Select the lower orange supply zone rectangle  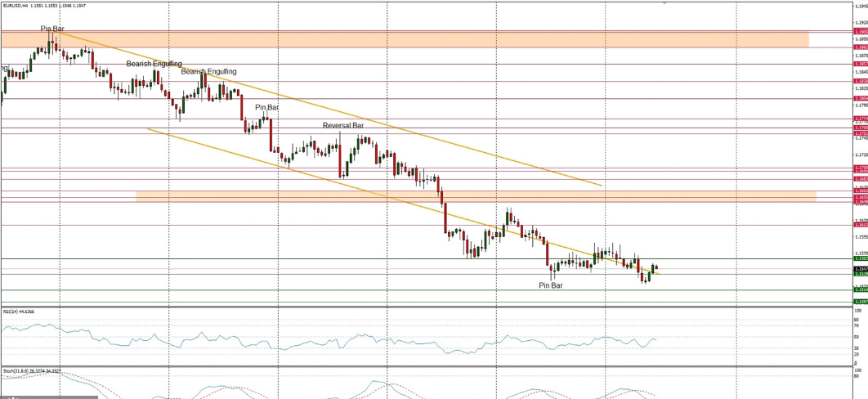[490, 196]
